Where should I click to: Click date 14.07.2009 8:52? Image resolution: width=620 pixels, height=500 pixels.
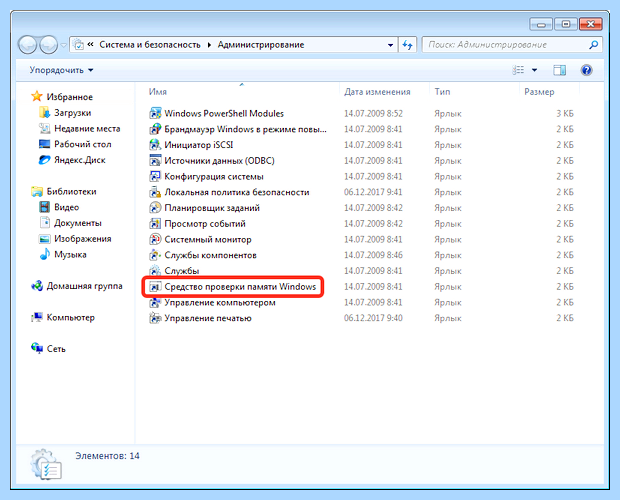coord(373,113)
